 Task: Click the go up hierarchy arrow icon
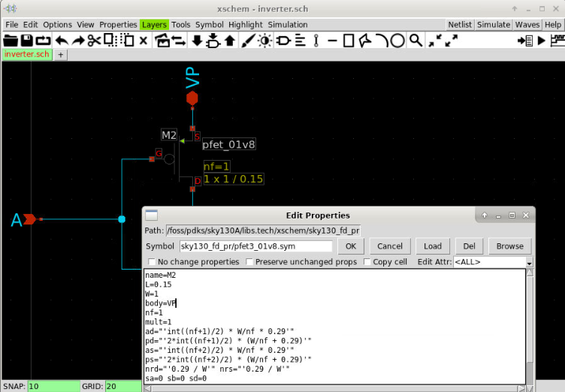click(x=230, y=41)
